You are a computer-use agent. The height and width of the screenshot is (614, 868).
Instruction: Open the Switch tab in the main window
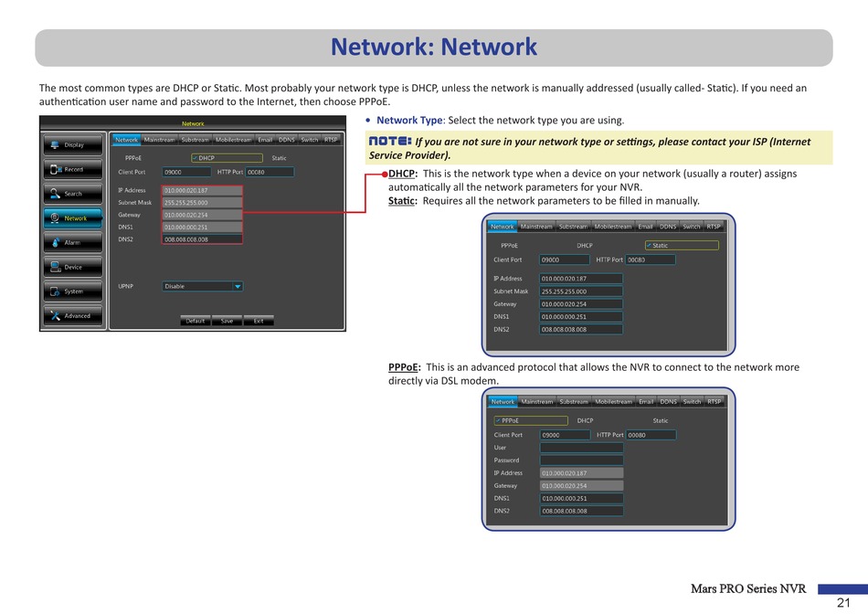[310, 140]
